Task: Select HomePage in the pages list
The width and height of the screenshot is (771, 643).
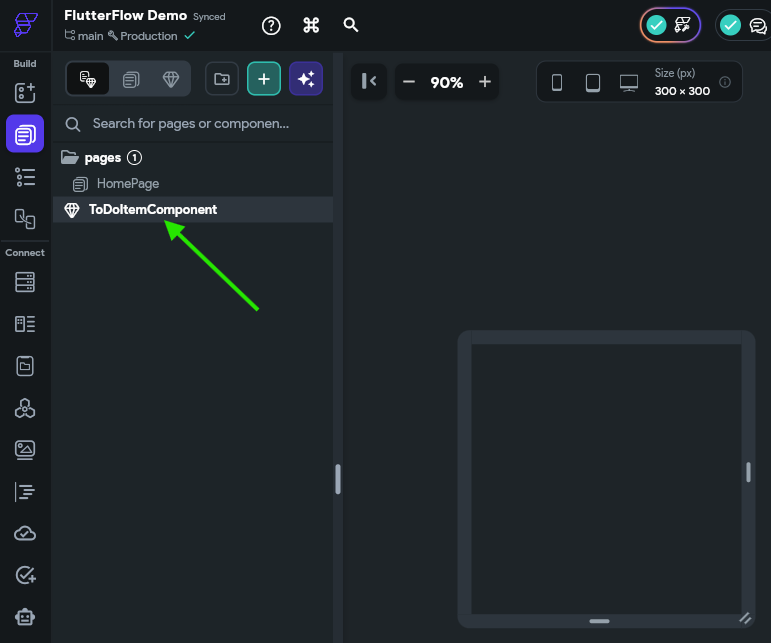Action: (193, 184)
